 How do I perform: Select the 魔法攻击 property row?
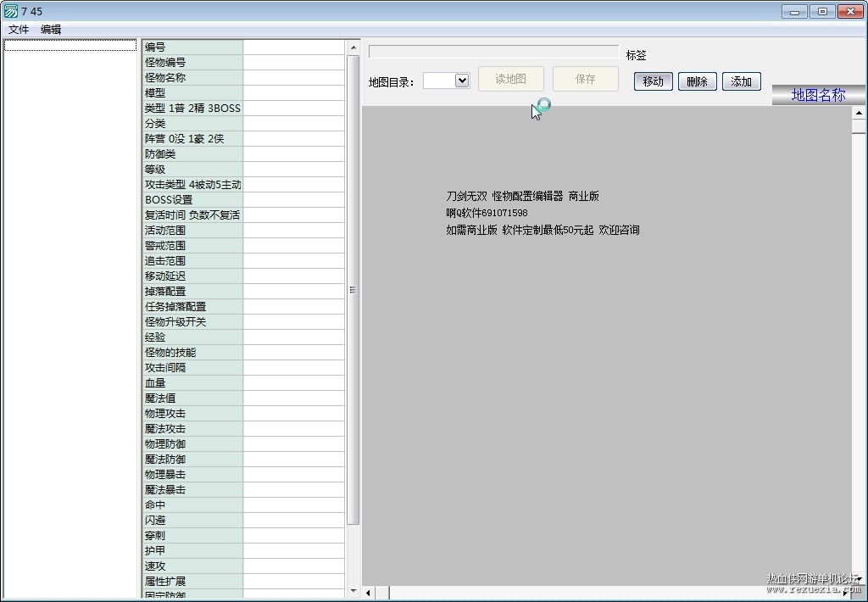point(243,429)
